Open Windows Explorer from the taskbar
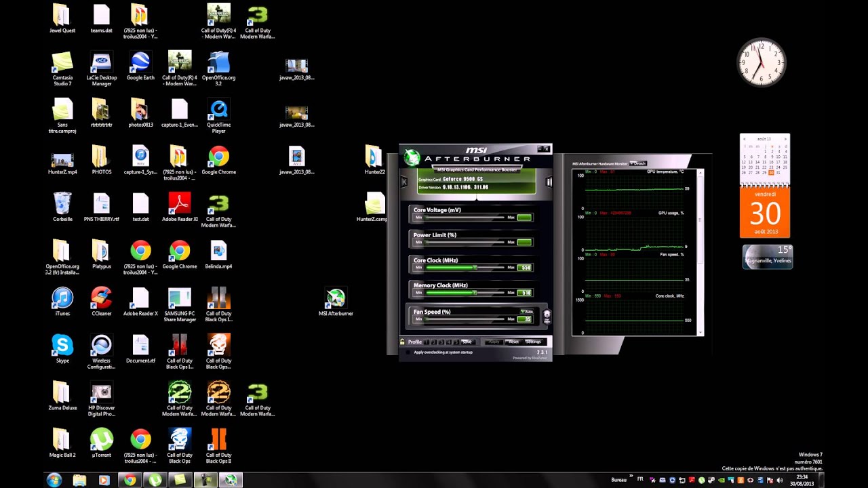This screenshot has width=868, height=488. 79,480
